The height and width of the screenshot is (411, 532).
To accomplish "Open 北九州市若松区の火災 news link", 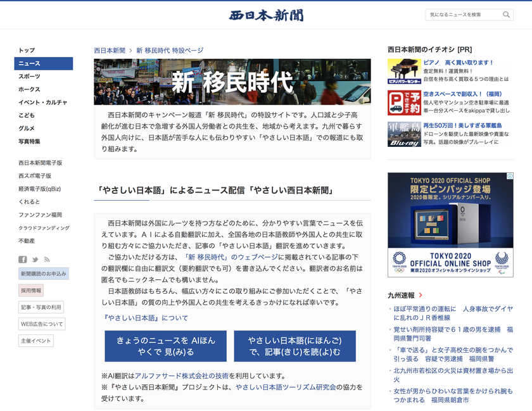I will pos(453,375).
